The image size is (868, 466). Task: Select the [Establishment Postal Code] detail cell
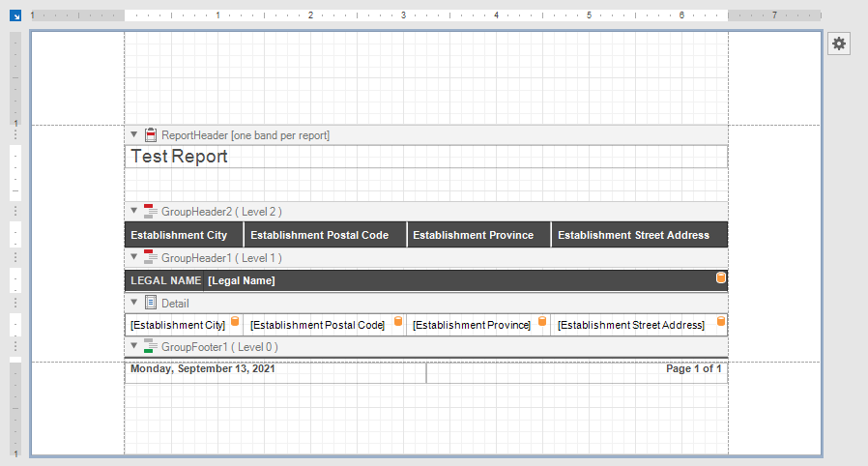coord(325,325)
